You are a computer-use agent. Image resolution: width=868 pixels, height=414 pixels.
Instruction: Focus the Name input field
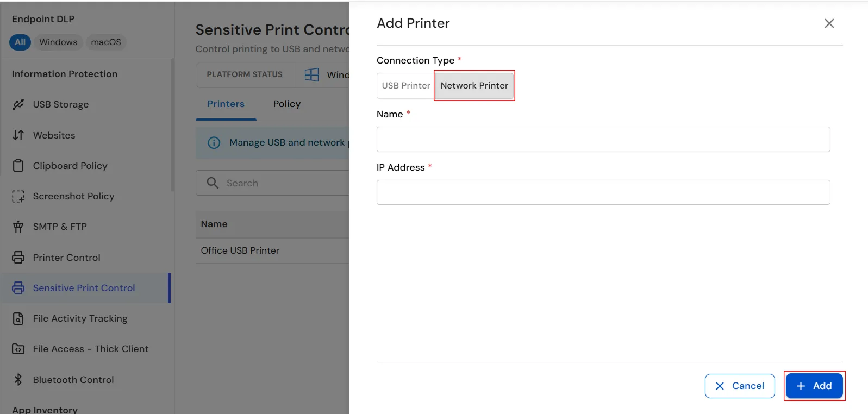(x=603, y=139)
